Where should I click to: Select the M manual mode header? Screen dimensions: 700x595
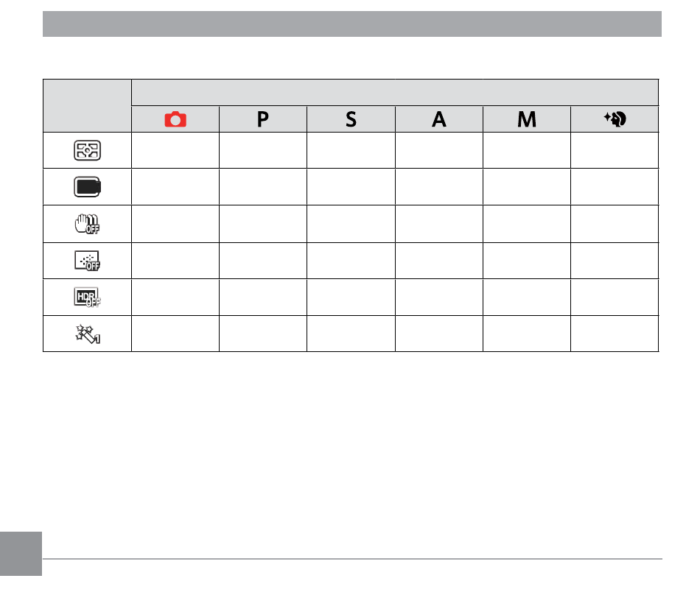tap(527, 119)
